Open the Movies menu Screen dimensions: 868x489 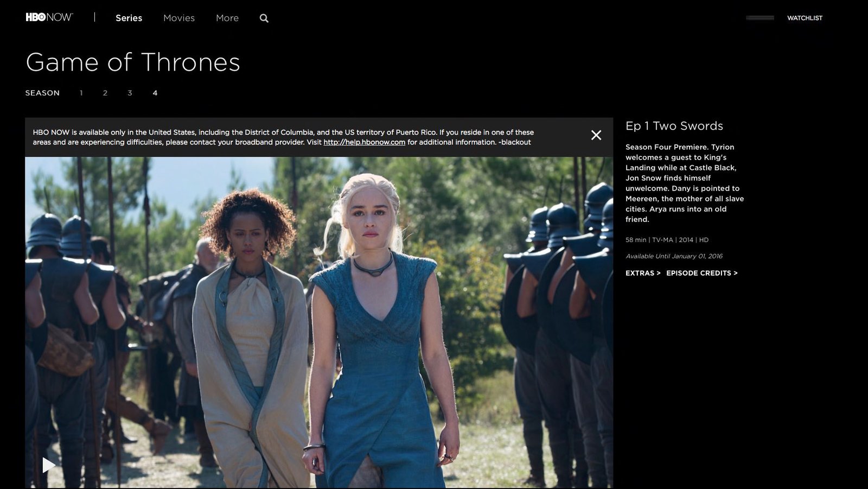(179, 18)
